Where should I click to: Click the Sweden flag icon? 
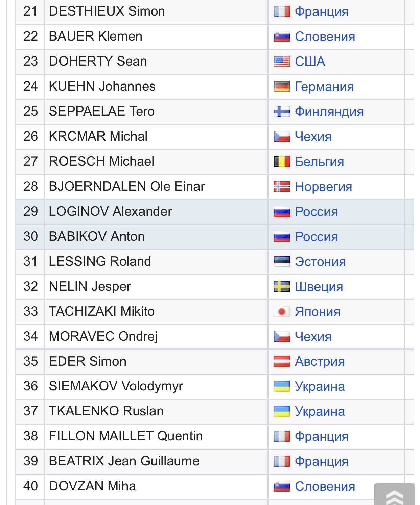click(281, 286)
